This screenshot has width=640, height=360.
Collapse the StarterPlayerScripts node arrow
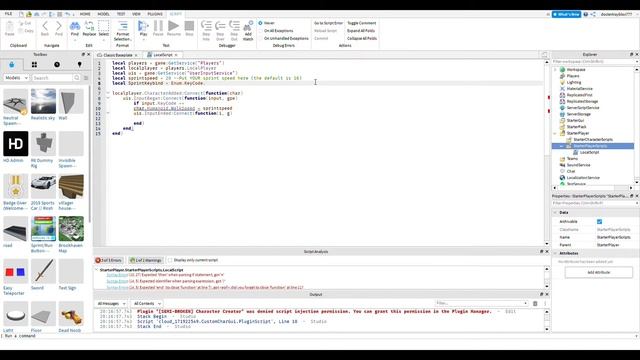pos(562,146)
